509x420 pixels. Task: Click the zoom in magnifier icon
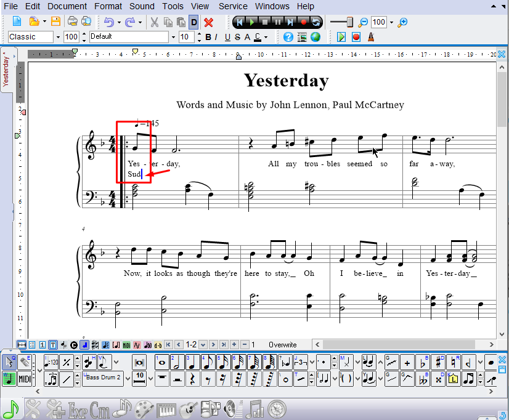tap(402, 22)
